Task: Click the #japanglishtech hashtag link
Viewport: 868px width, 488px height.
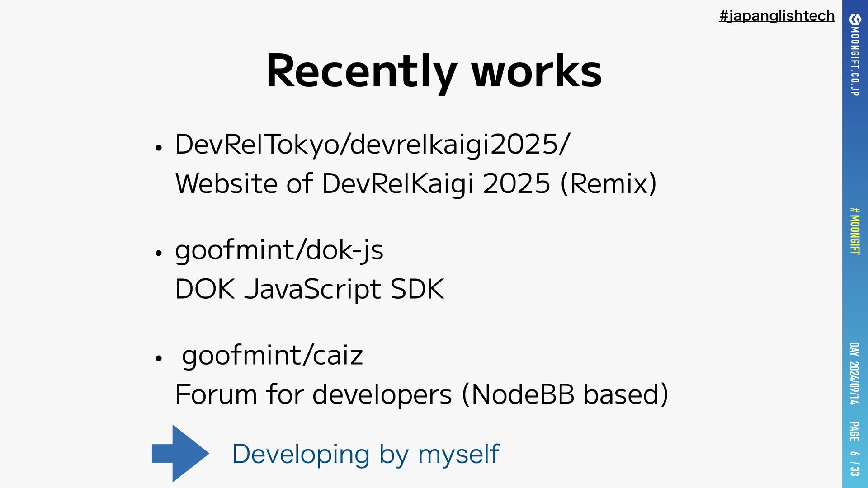Action: (777, 16)
